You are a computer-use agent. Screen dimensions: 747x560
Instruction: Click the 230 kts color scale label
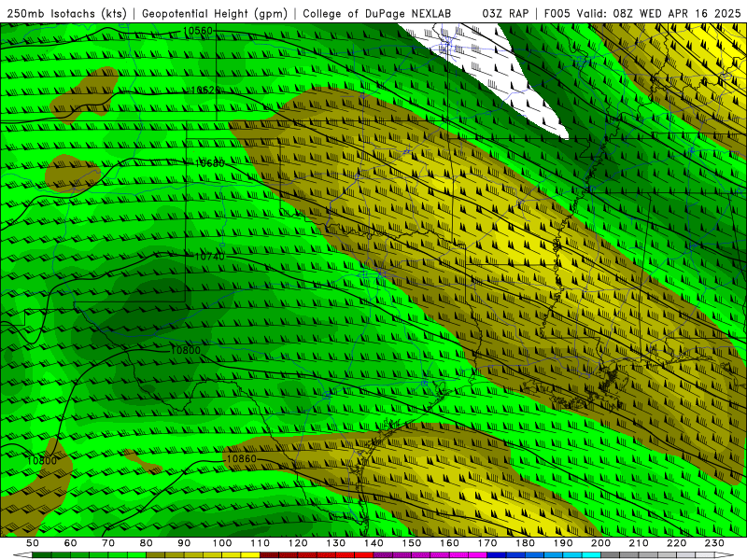tap(715, 543)
